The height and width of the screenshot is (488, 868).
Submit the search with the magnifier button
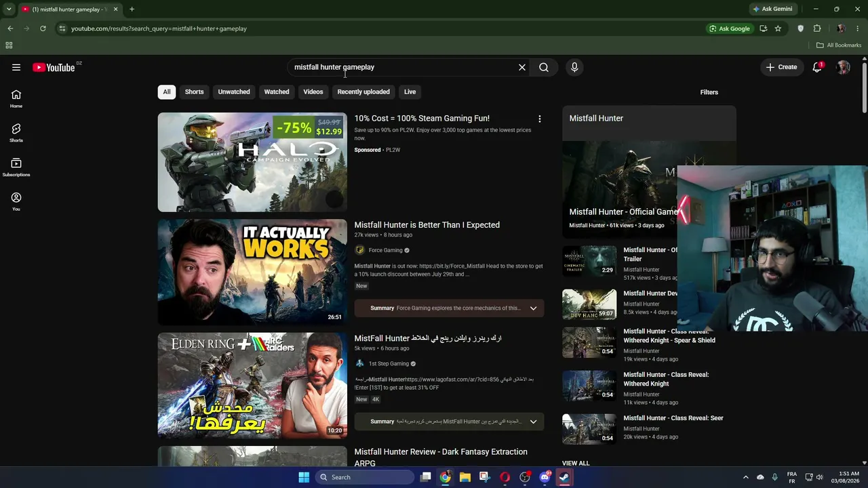pos(544,67)
